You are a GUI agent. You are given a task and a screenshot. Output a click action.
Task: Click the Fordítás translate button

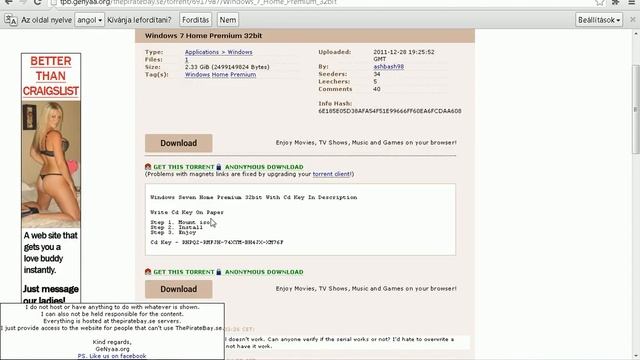pyautogui.click(x=196, y=20)
